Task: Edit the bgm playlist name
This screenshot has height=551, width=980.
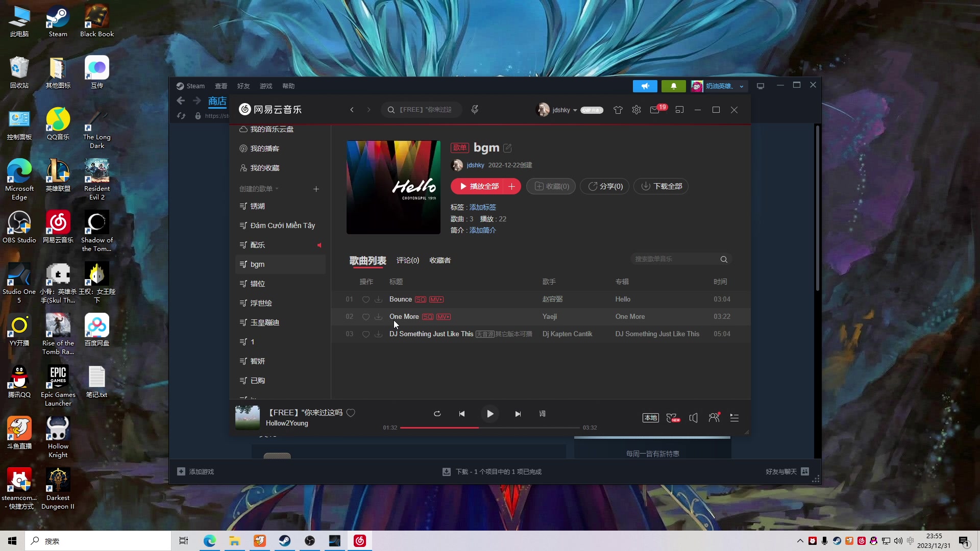Action: coord(507,148)
